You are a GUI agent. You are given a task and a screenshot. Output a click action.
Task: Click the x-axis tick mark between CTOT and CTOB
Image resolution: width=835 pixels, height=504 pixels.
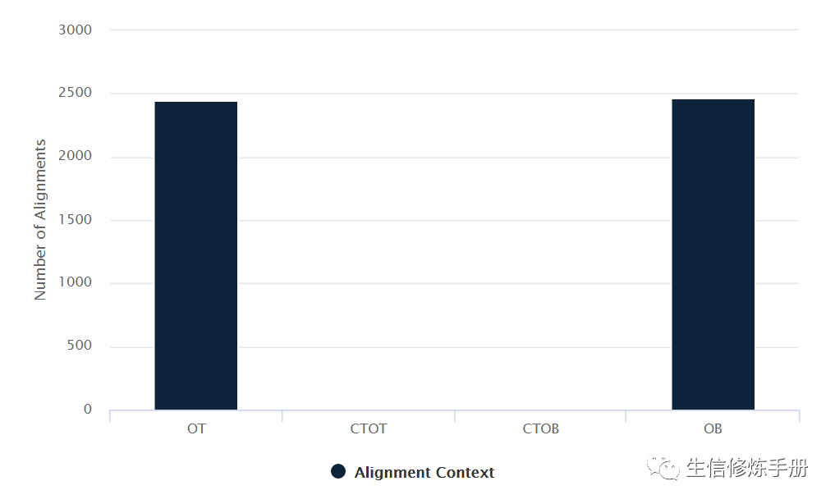coord(454,415)
